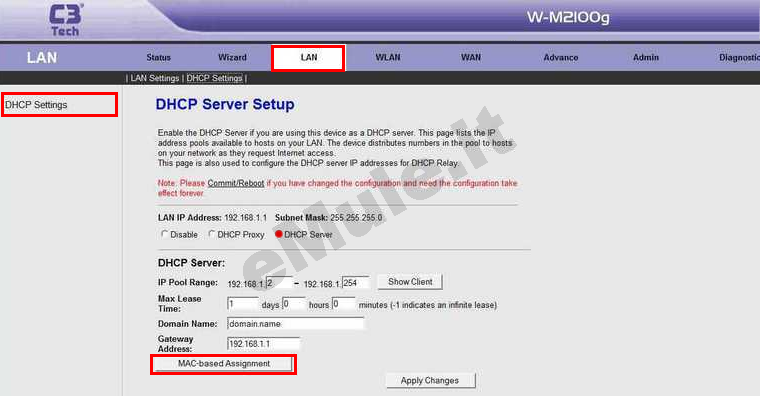Focus the IP pool range end field
This screenshot has width=760, height=396.
click(355, 283)
